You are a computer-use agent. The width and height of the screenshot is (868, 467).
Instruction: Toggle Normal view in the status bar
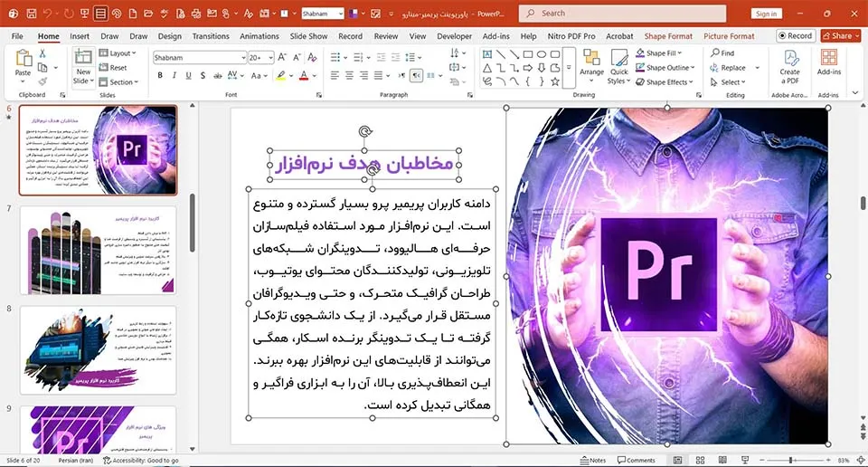[677, 461]
